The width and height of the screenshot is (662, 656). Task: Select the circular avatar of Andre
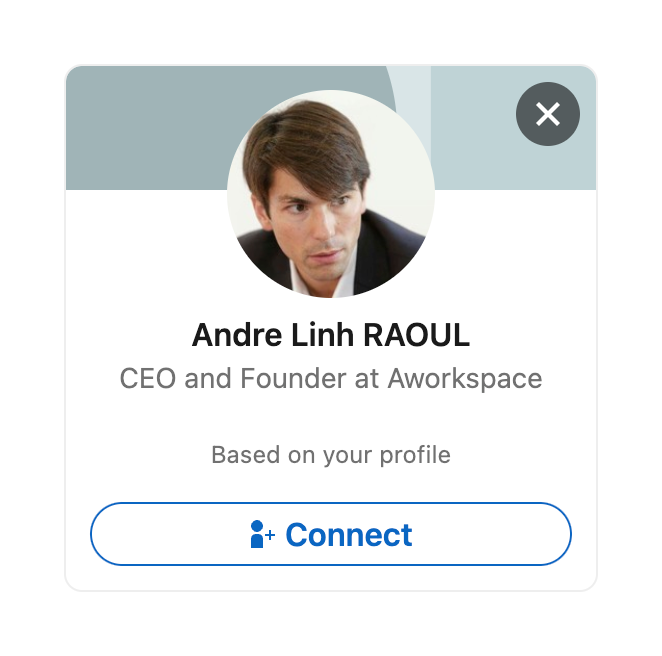[330, 193]
